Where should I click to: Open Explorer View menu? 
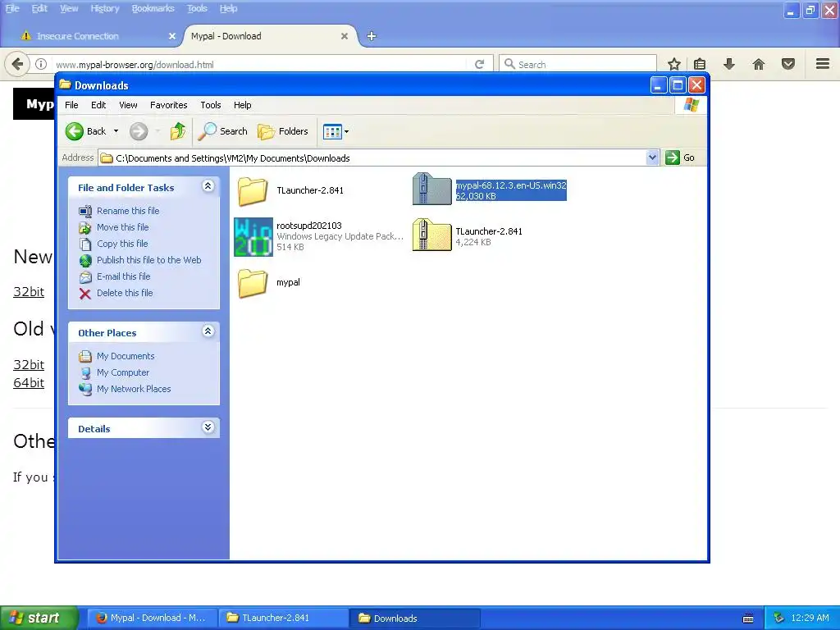128,105
